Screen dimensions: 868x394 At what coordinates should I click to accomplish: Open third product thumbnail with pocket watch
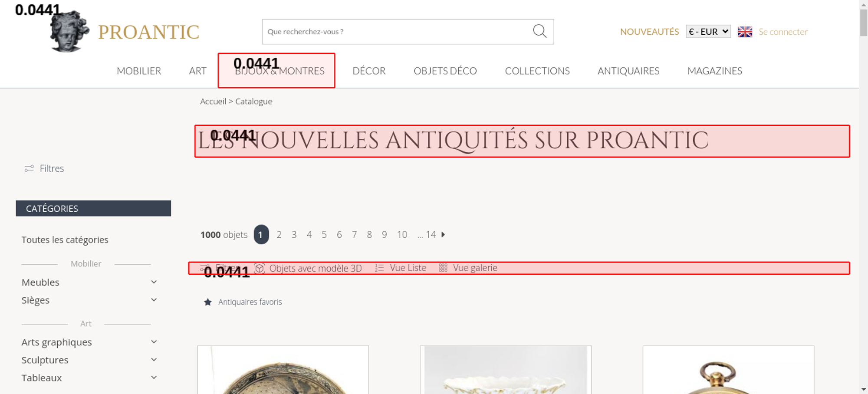pos(728,370)
